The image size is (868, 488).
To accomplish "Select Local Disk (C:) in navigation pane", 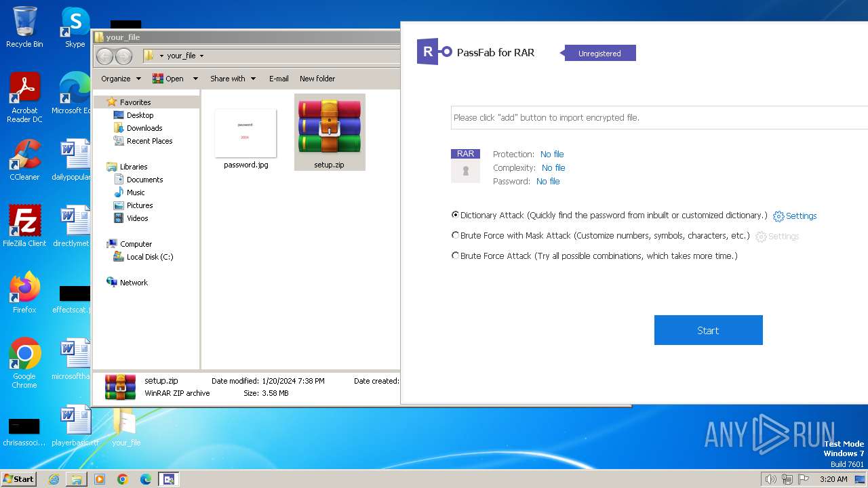I will point(150,257).
